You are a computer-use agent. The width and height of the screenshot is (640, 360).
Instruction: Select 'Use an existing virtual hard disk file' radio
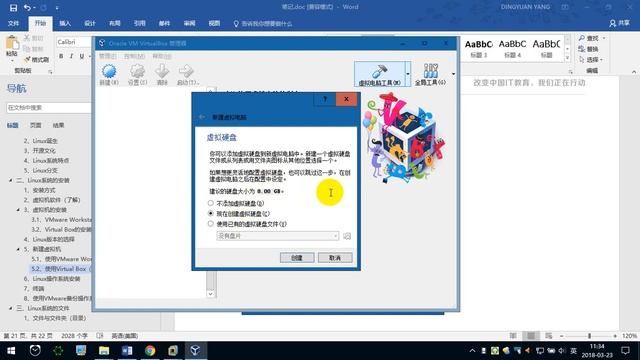pos(211,224)
